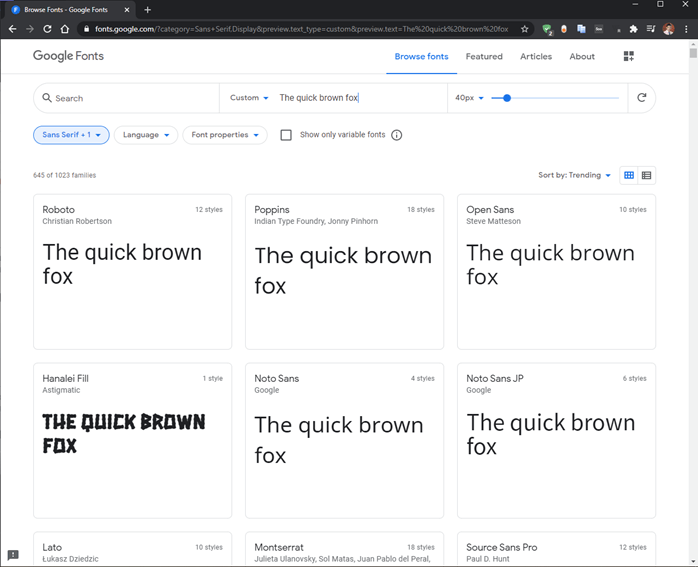The width and height of the screenshot is (698, 567).
Task: Open the Sans Serif + 1 categories filter
Action: tap(71, 135)
